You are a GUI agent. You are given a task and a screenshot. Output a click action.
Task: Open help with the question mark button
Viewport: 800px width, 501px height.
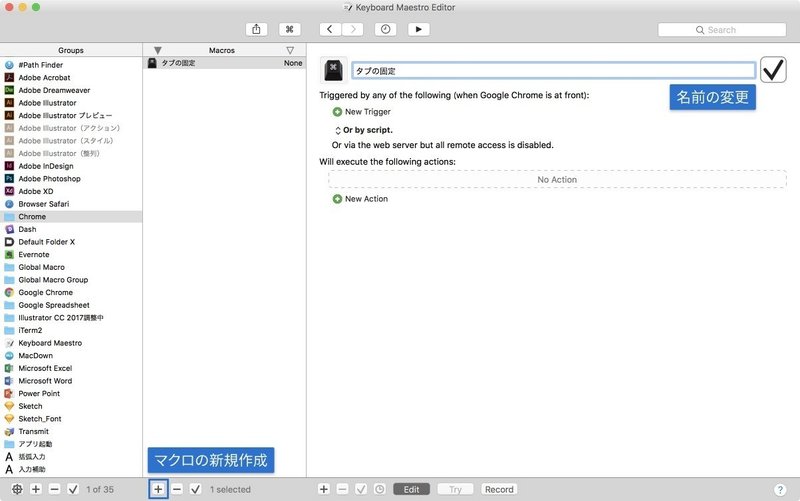[780, 490]
